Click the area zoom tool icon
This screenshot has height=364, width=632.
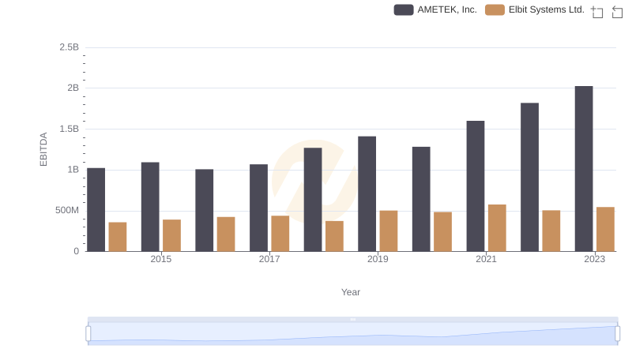pyautogui.click(x=597, y=12)
